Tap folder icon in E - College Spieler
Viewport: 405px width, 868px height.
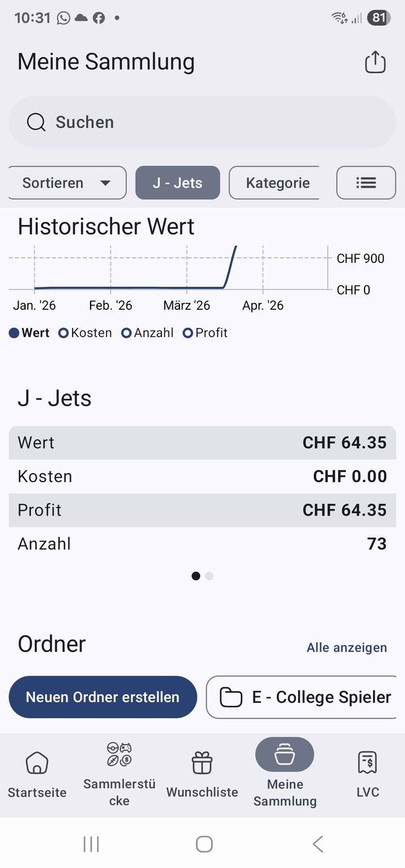click(x=231, y=698)
